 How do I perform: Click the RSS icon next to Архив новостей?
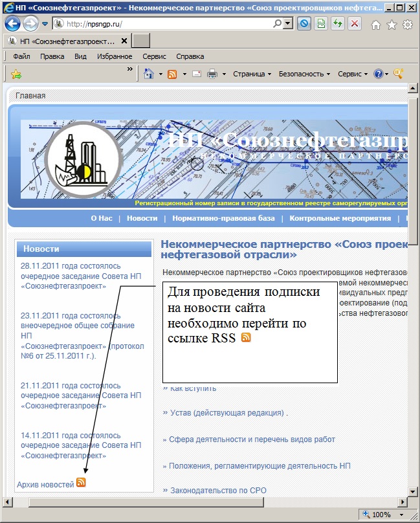tap(81, 482)
